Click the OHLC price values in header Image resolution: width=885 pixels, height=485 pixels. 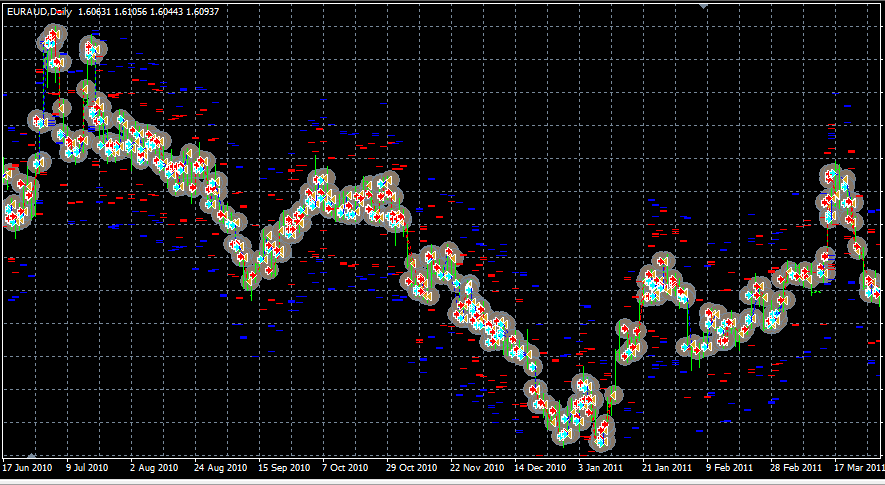(135, 11)
